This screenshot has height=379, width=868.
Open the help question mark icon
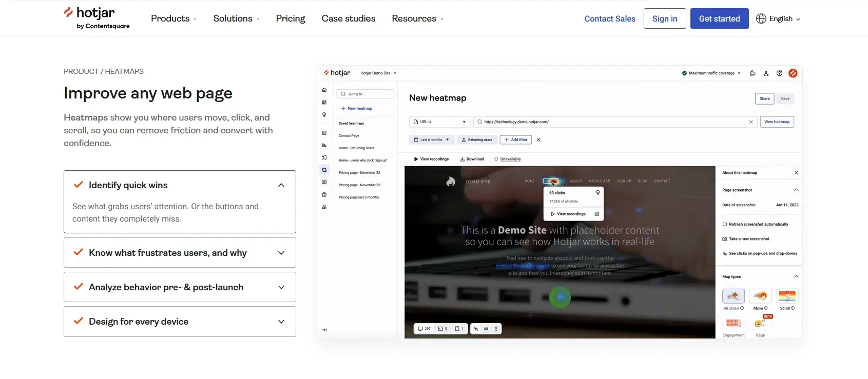(x=779, y=73)
